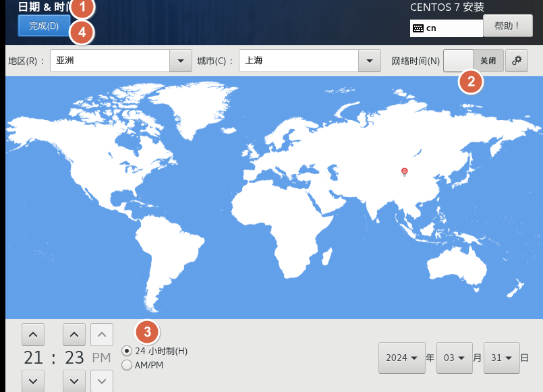This screenshot has width=543, height=392.
Task: Click the PM indicator text
Action: 101,358
